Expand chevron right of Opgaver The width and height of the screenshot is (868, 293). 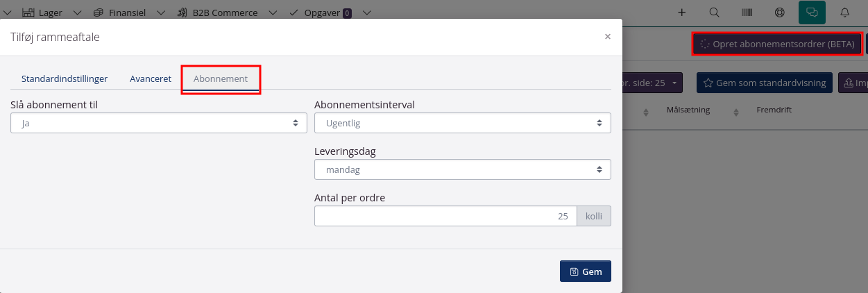click(x=366, y=12)
